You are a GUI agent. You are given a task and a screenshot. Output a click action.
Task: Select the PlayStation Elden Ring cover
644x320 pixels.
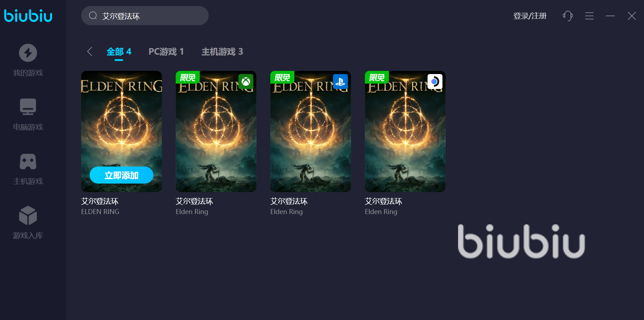pyautogui.click(x=311, y=131)
